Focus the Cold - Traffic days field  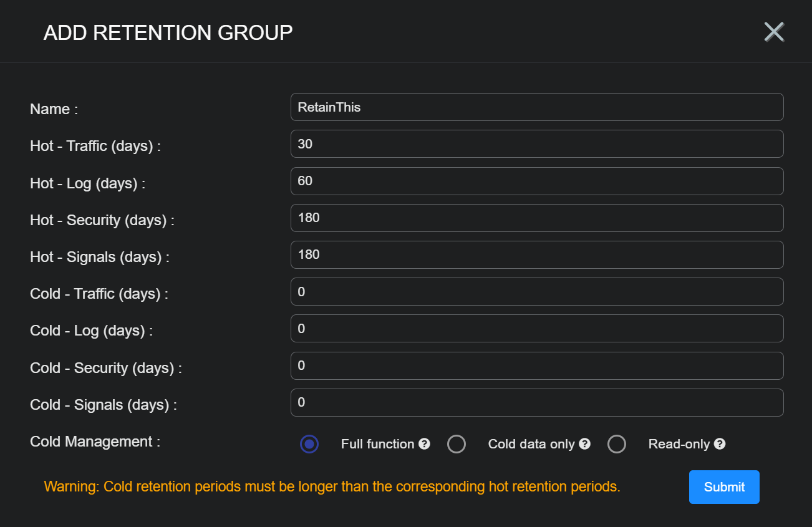(x=536, y=291)
